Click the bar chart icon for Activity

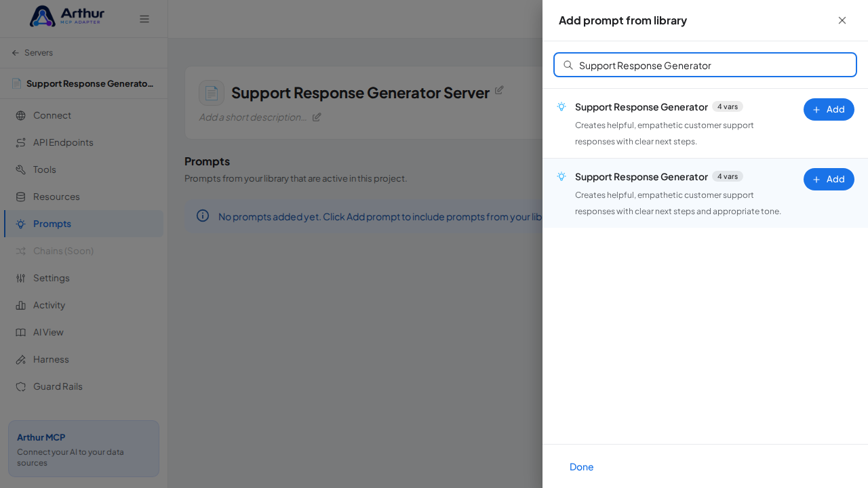21,305
